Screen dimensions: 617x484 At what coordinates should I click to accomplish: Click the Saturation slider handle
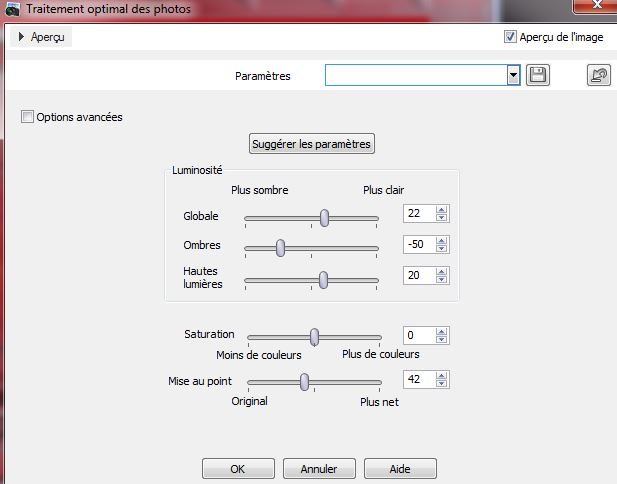(314, 337)
